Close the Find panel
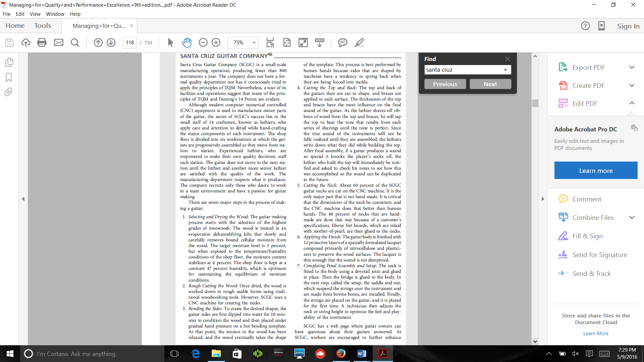644x362 pixels. [507, 59]
